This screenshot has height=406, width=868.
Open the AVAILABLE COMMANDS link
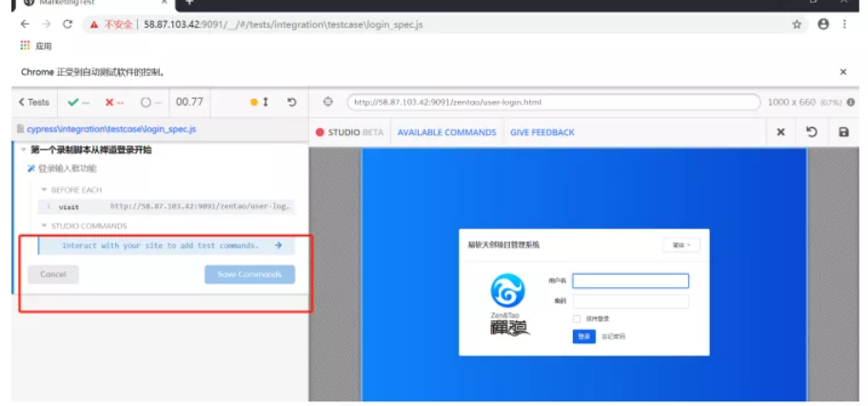[x=446, y=132]
